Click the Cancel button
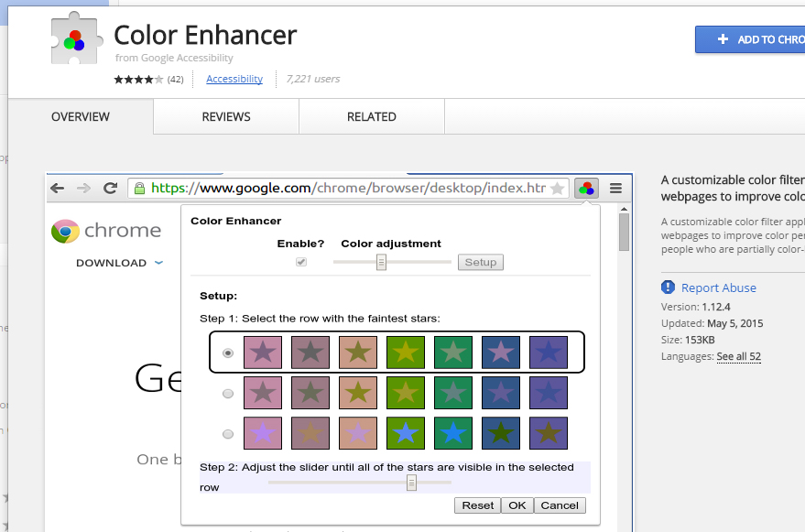805x532 pixels. (560, 505)
